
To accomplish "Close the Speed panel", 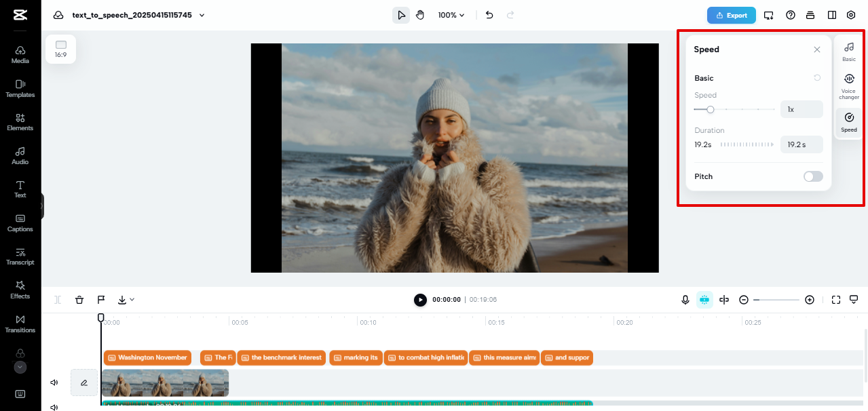I will click(817, 50).
